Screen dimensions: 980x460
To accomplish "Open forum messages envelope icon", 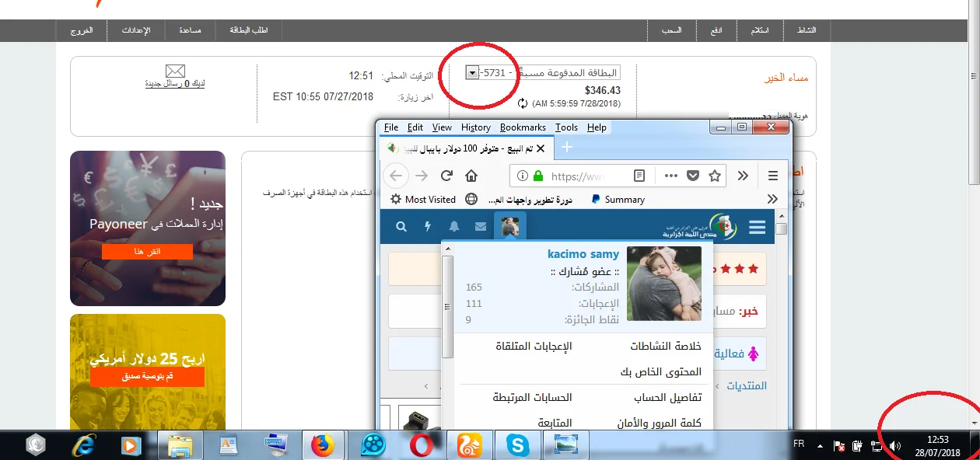I will point(481,227).
